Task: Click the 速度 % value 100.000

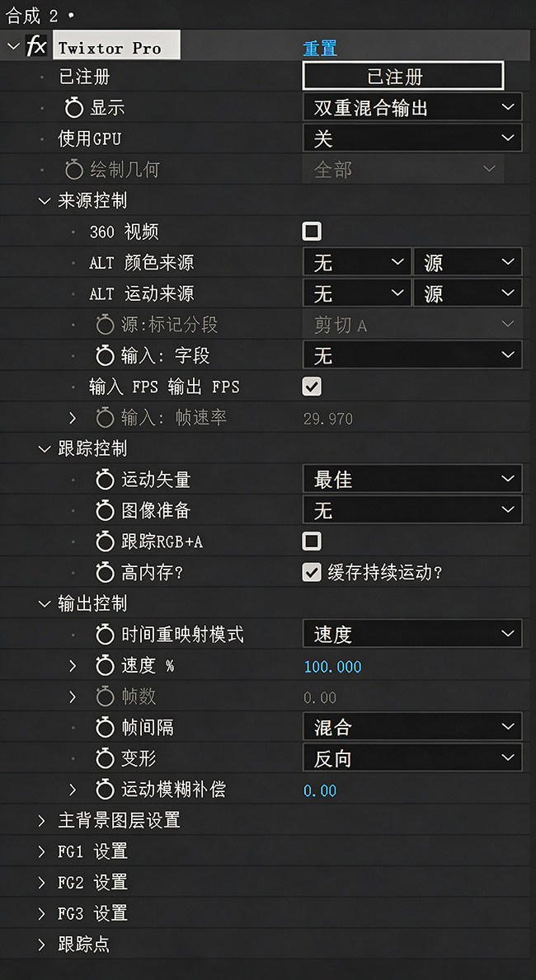Action: [x=333, y=667]
